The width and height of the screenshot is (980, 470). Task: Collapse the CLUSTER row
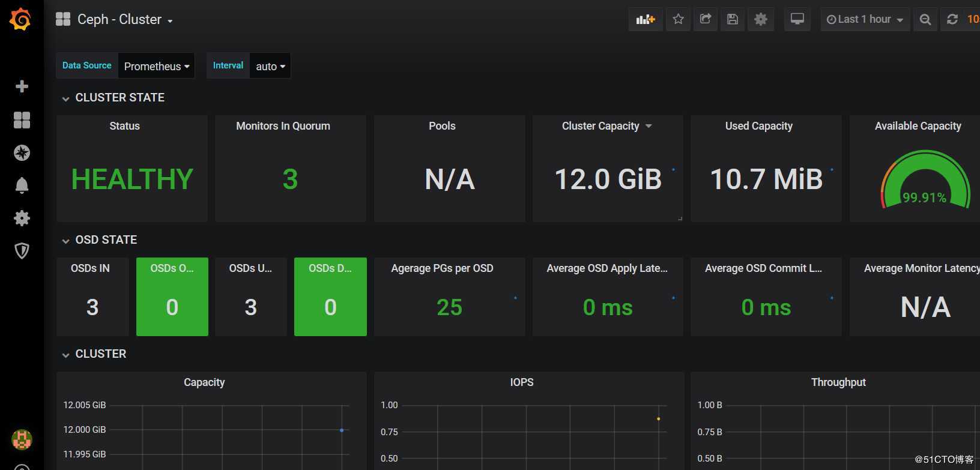[94, 354]
